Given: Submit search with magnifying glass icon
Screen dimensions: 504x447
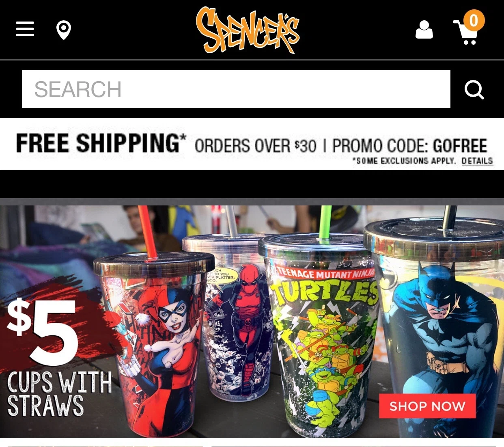Looking at the screenshot, I should [474, 89].
